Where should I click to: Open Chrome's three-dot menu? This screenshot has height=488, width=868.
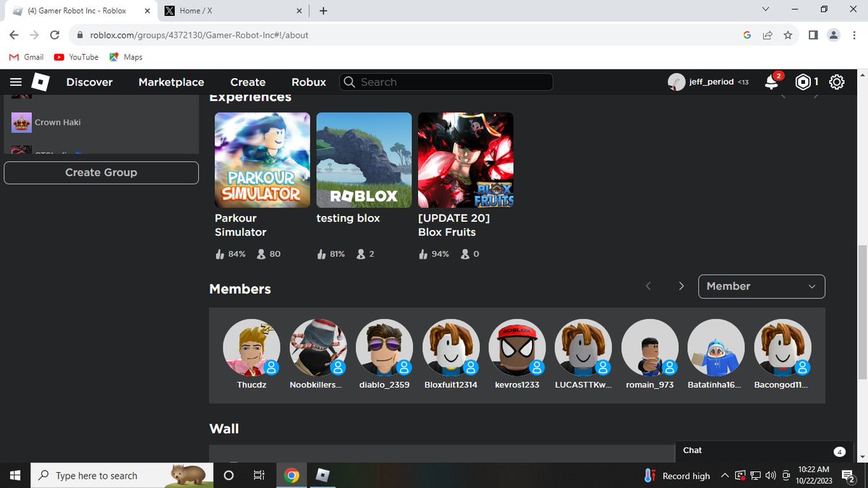coord(854,35)
